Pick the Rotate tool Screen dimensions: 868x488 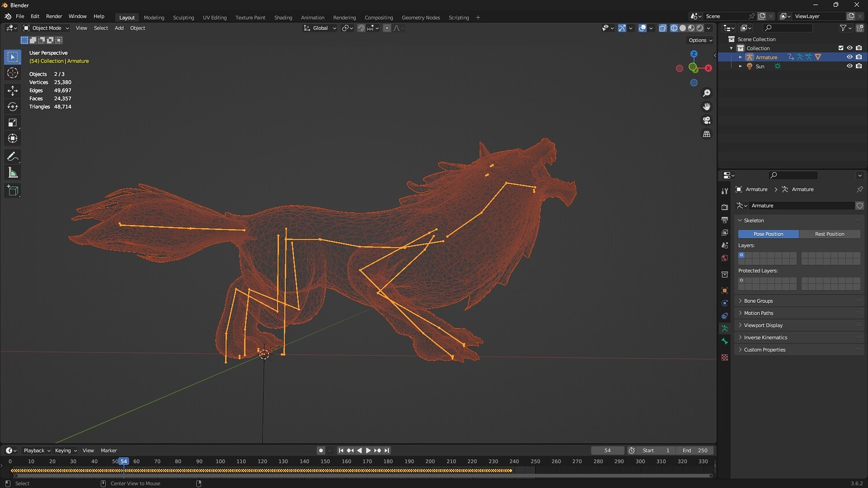(13, 106)
